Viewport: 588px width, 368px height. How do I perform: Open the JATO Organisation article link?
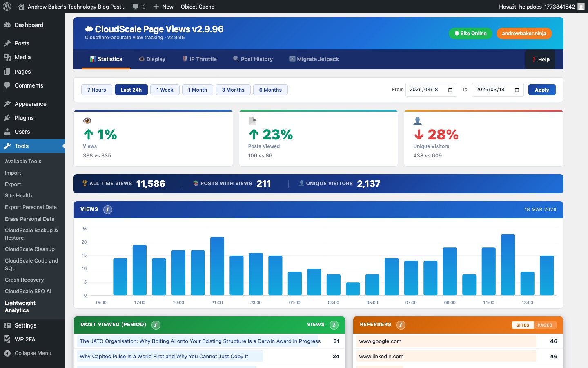tap(200, 341)
